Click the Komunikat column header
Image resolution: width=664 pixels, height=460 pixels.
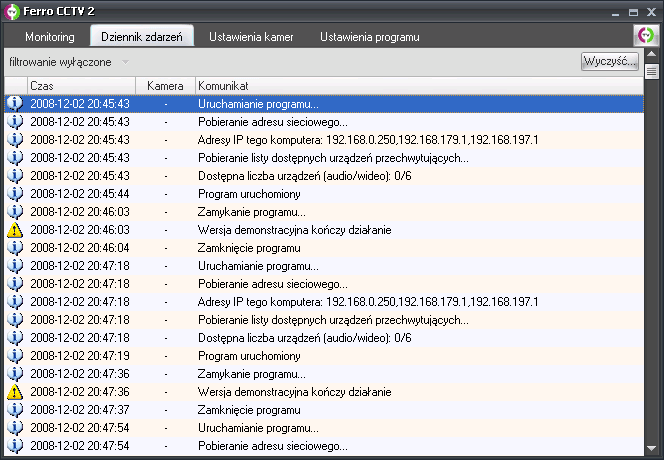[x=419, y=86]
